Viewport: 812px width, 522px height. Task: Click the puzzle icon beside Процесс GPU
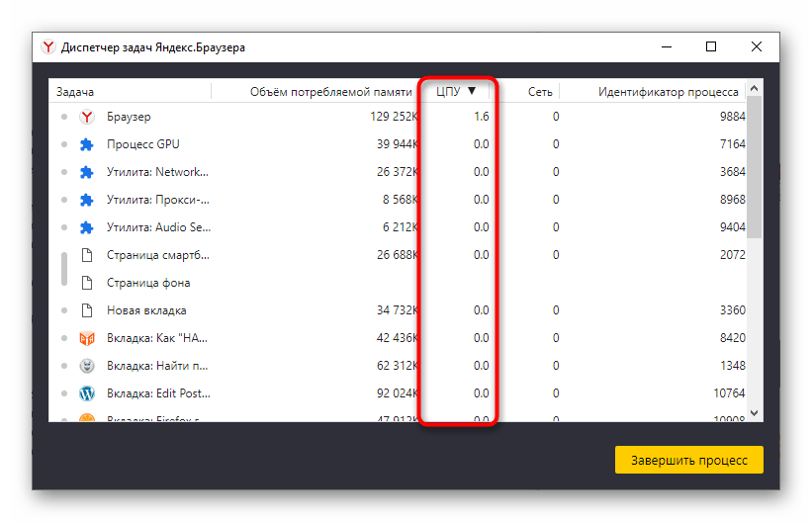coord(87,144)
